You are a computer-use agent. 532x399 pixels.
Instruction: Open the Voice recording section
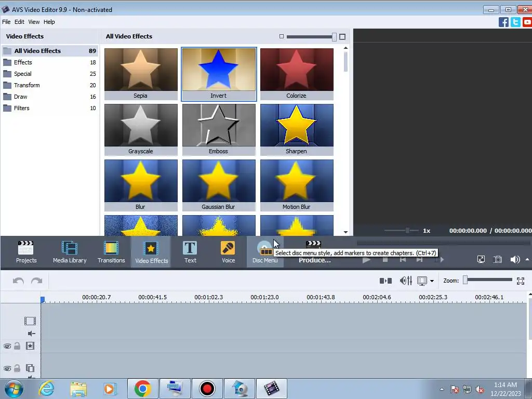[x=228, y=252]
